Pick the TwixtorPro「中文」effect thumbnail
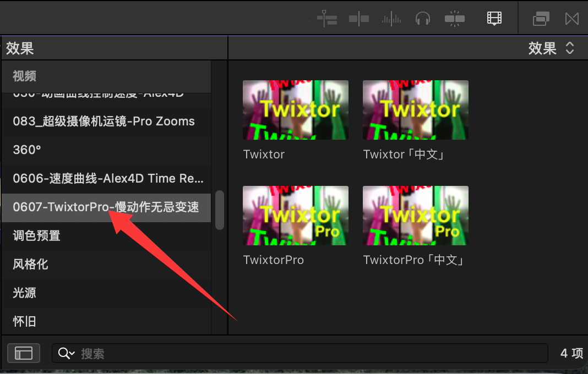The image size is (588, 374). (x=416, y=215)
